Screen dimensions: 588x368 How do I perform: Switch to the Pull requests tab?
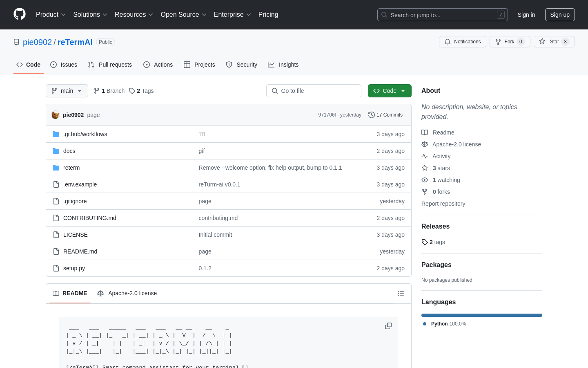pyautogui.click(x=110, y=65)
